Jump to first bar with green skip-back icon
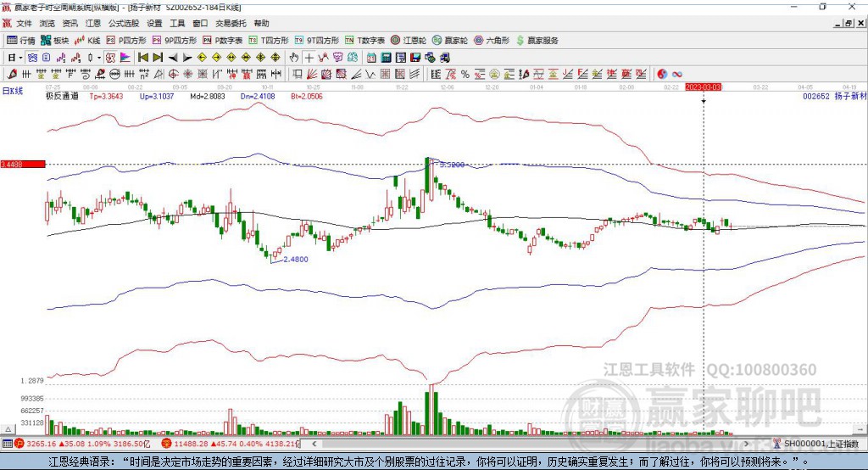Image resolution: width=868 pixels, height=470 pixels. tap(142, 58)
